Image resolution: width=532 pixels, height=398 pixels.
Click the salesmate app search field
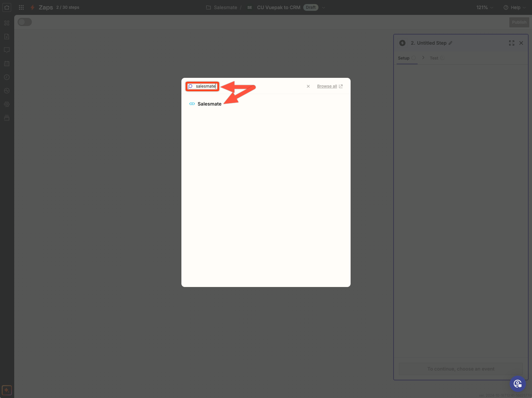tap(205, 86)
